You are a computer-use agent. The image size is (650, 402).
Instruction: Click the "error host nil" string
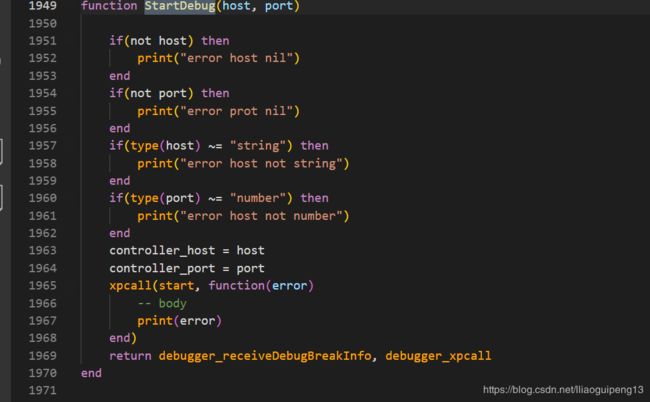click(x=236, y=58)
